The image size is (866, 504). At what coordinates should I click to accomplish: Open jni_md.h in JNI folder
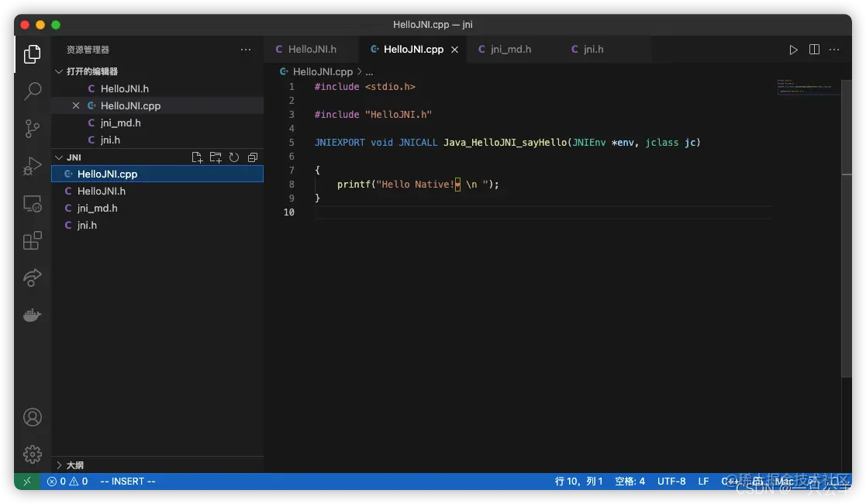[157, 208]
